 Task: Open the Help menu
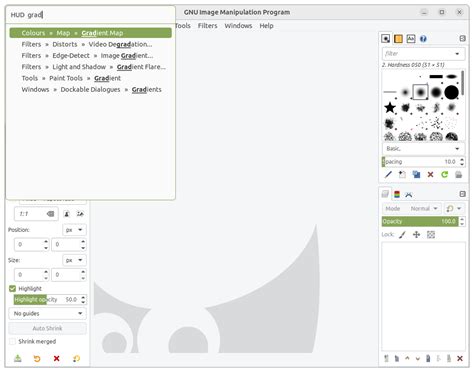coord(266,26)
